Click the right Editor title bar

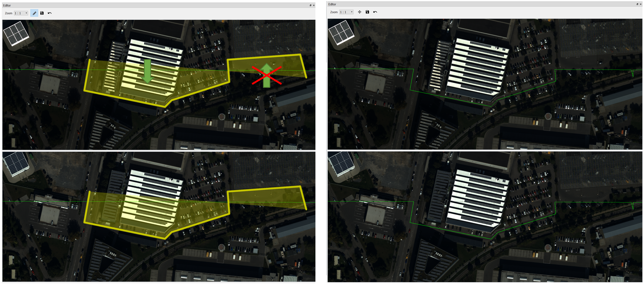(480, 4)
